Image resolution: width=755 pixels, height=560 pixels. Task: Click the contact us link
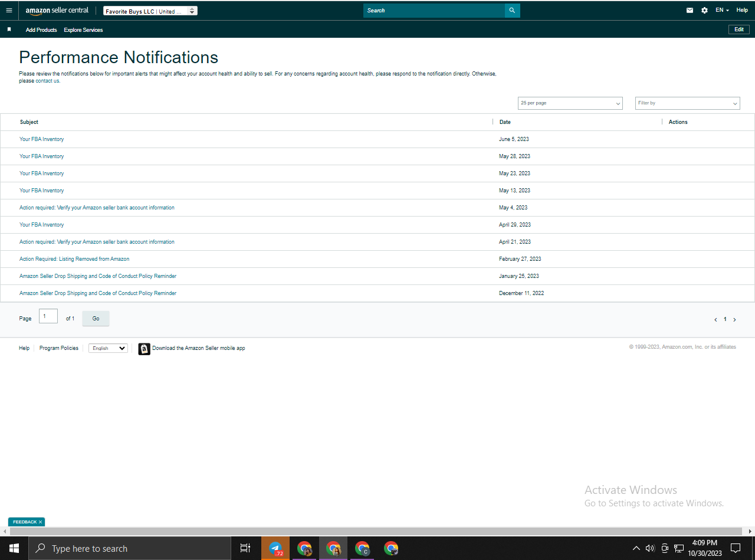[48, 81]
